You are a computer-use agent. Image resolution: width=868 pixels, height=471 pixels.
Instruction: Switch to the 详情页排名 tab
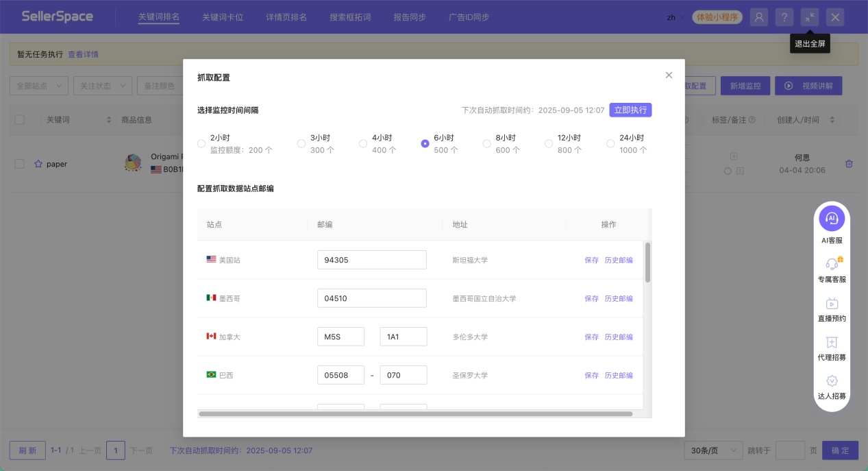[285, 17]
